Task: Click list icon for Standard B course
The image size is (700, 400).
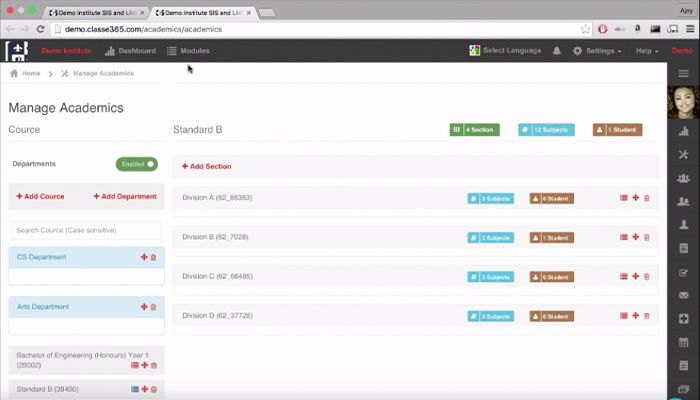Action: pos(135,389)
